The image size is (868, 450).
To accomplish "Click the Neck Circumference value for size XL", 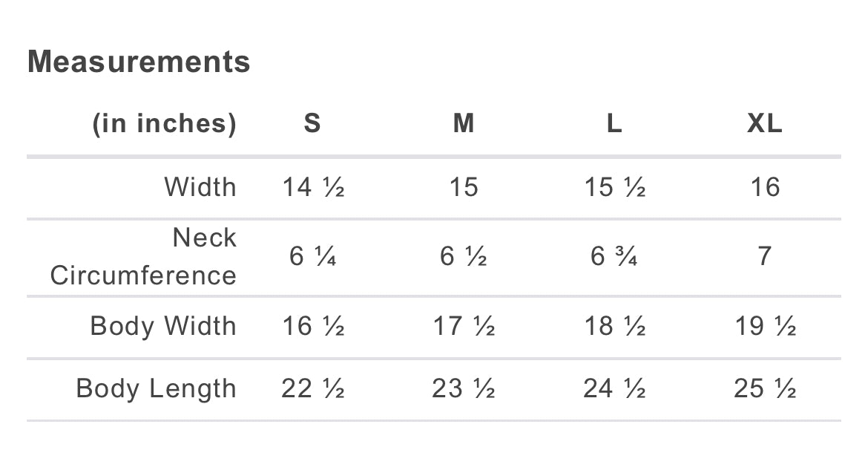I will click(x=765, y=257).
